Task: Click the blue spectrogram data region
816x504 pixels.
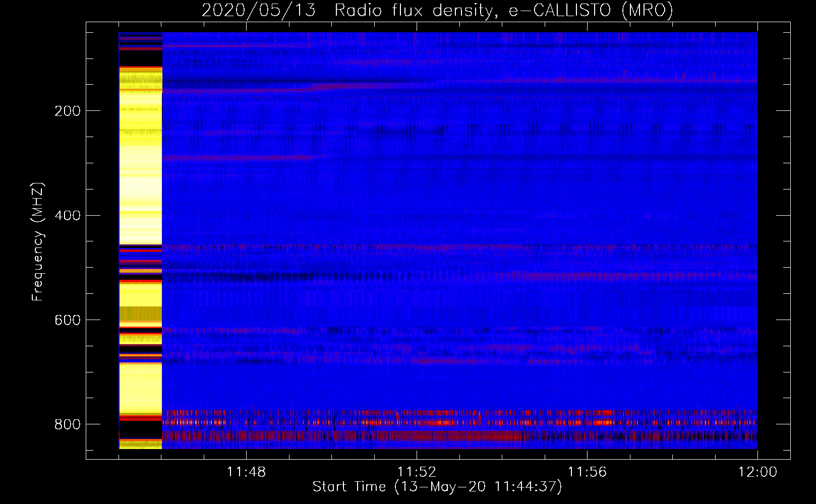Action: click(459, 240)
